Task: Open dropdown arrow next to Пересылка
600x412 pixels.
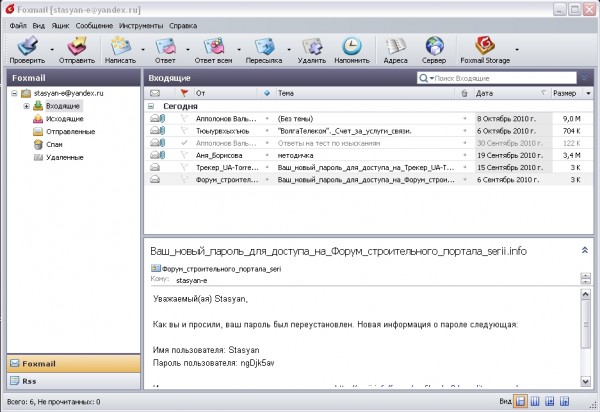Action: 289,49
